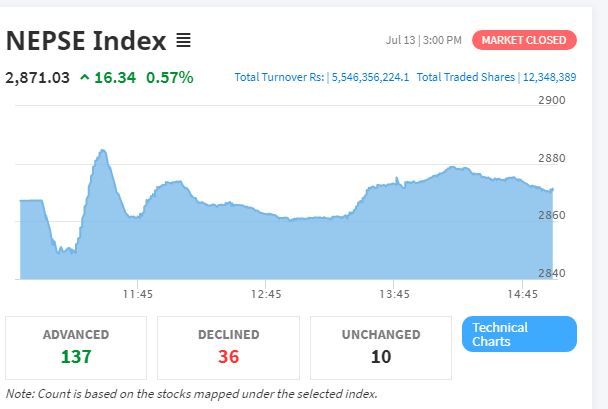Click the index value 2,871.03
608x409 pixels.
[x=38, y=78]
